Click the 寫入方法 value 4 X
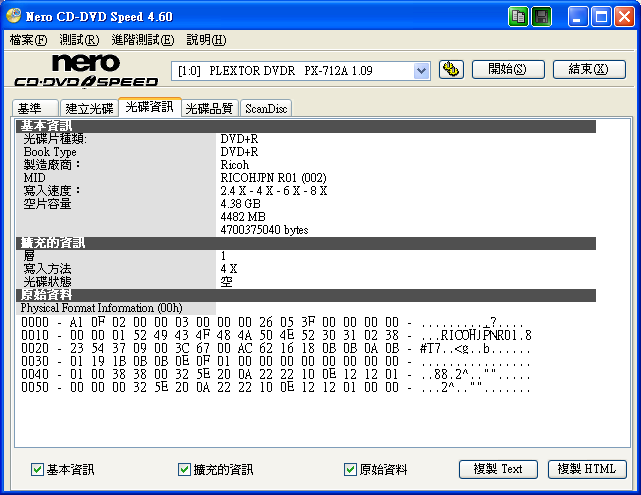This screenshot has width=641, height=495. point(229,269)
